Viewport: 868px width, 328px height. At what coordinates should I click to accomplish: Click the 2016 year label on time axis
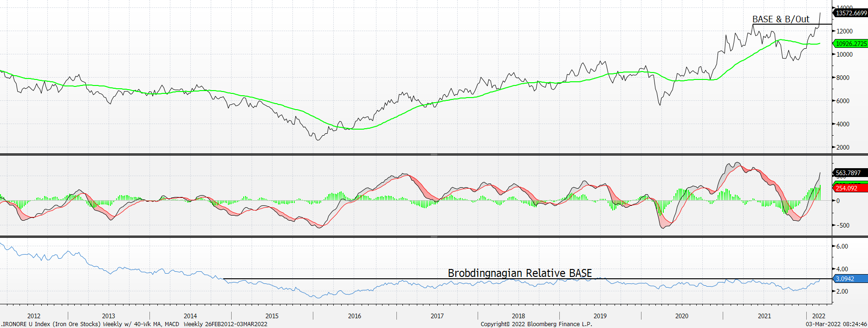[x=355, y=316]
